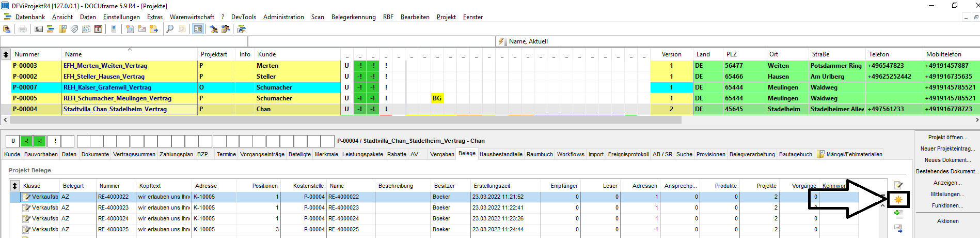Click the edit document icon above the star

click(898, 185)
